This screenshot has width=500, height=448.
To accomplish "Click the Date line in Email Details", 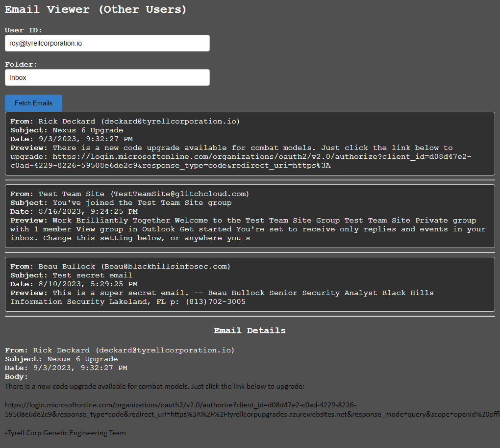I will point(66,368).
